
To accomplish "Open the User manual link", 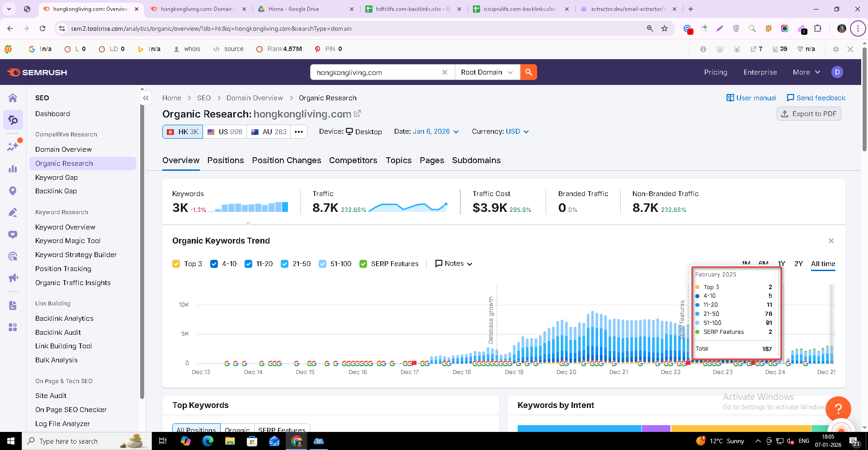I will (x=751, y=98).
